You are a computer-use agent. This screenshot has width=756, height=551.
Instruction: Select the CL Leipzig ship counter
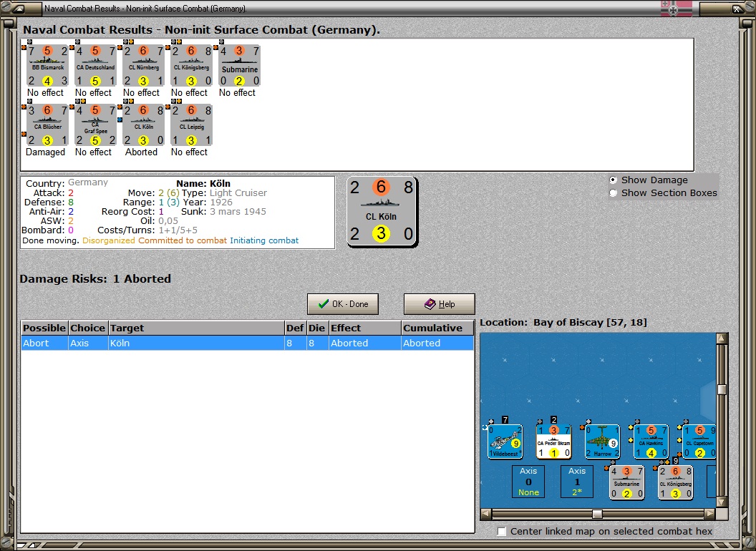[191, 125]
